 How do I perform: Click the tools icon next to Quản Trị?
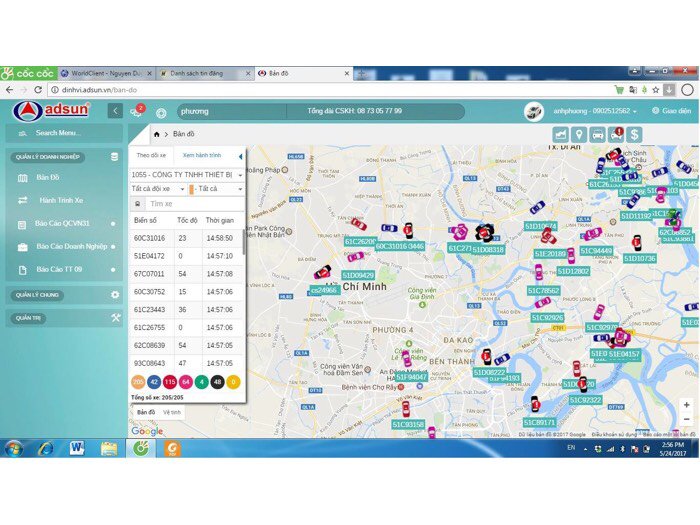(116, 317)
